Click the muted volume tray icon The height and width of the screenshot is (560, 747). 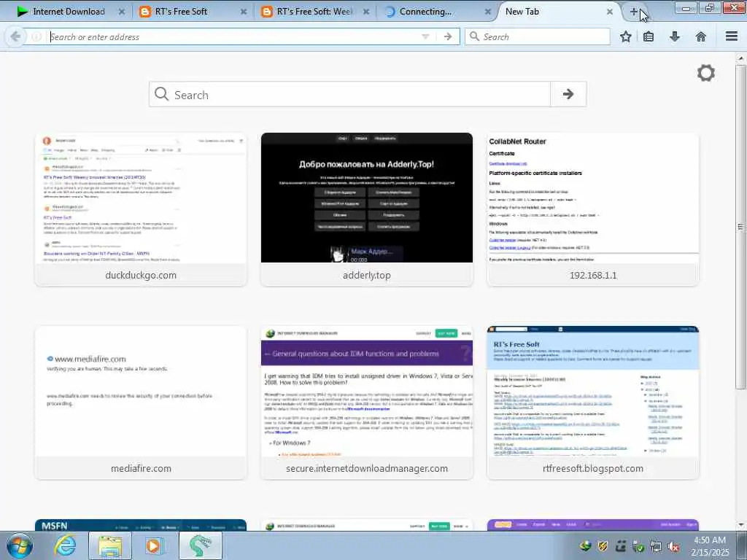point(673,547)
